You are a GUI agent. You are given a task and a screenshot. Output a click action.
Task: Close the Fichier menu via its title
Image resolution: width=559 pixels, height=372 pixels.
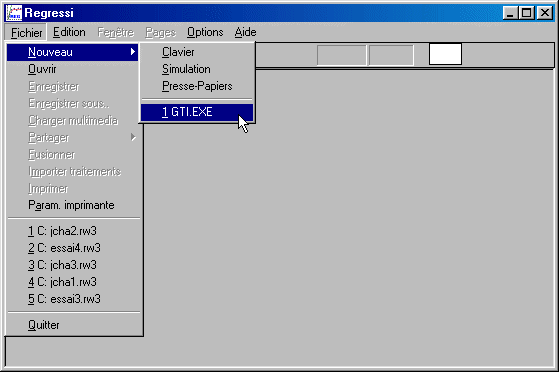[x=26, y=32]
